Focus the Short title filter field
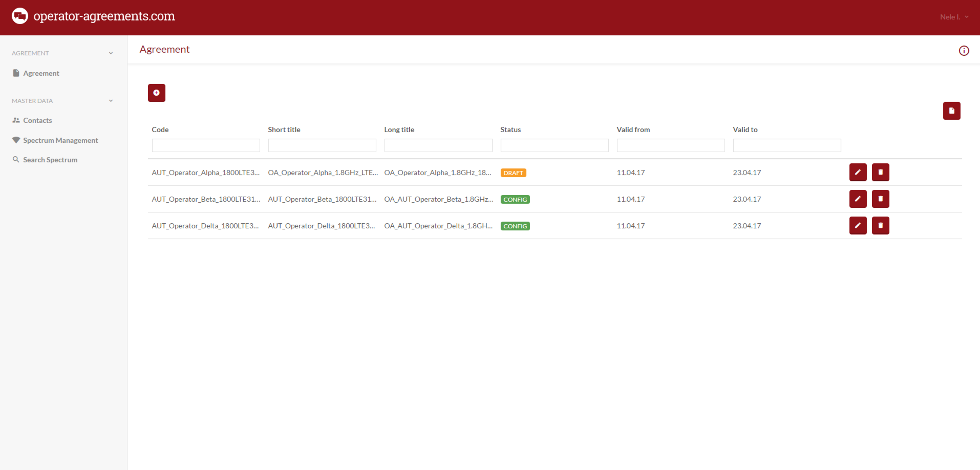980x470 pixels. click(x=322, y=145)
